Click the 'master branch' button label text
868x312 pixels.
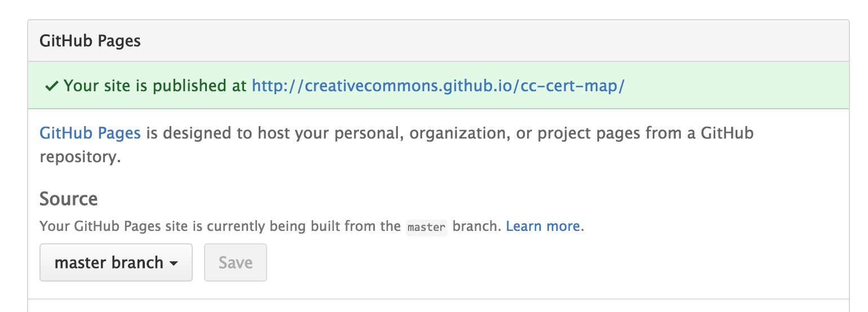click(109, 262)
